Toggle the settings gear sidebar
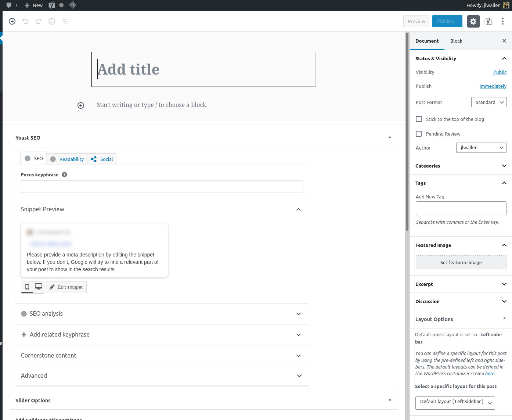 tap(473, 21)
